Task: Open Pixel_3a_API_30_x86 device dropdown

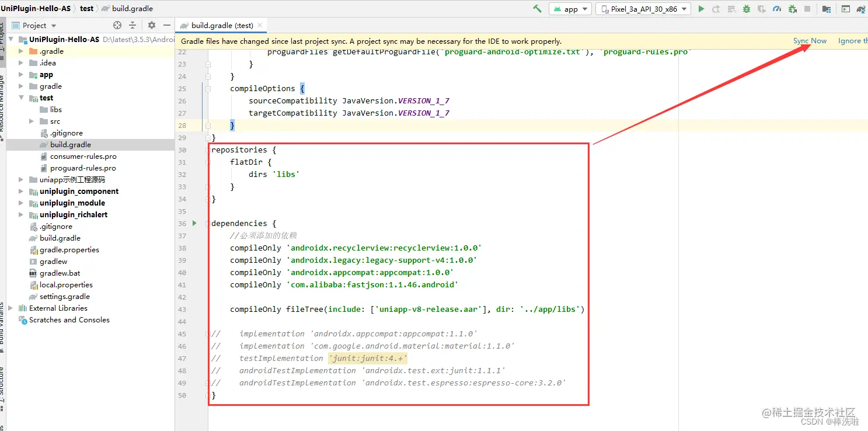Action: (643, 9)
